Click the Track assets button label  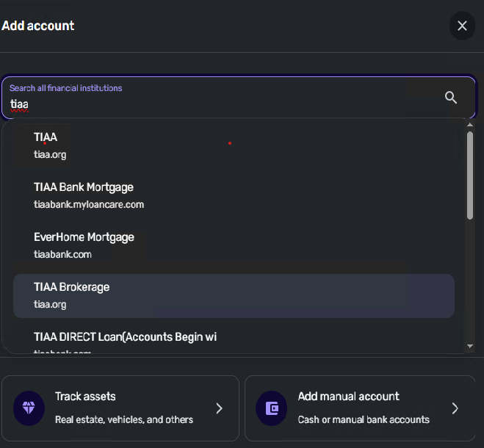(85, 397)
